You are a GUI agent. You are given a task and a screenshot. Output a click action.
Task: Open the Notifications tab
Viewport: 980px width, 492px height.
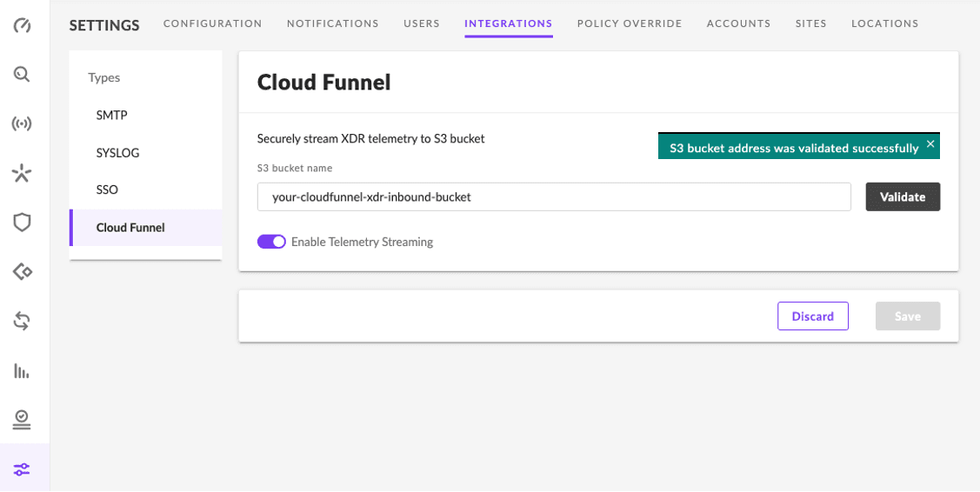pos(332,23)
